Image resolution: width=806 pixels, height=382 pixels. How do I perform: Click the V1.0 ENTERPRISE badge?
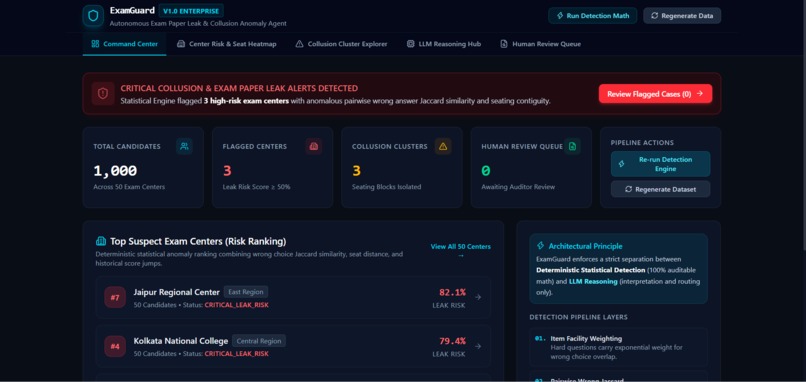(x=191, y=10)
